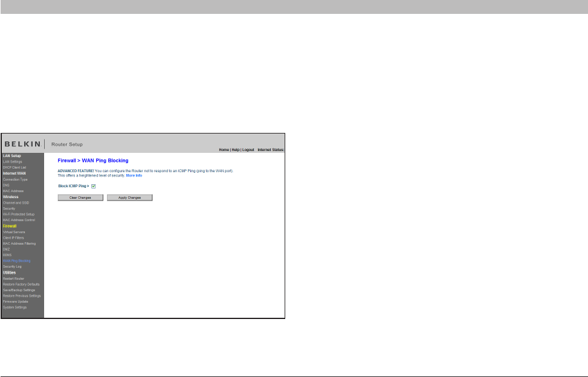This screenshot has height=377, width=588.
Task: Open DNS settings in sidebar
Action: tap(7, 185)
